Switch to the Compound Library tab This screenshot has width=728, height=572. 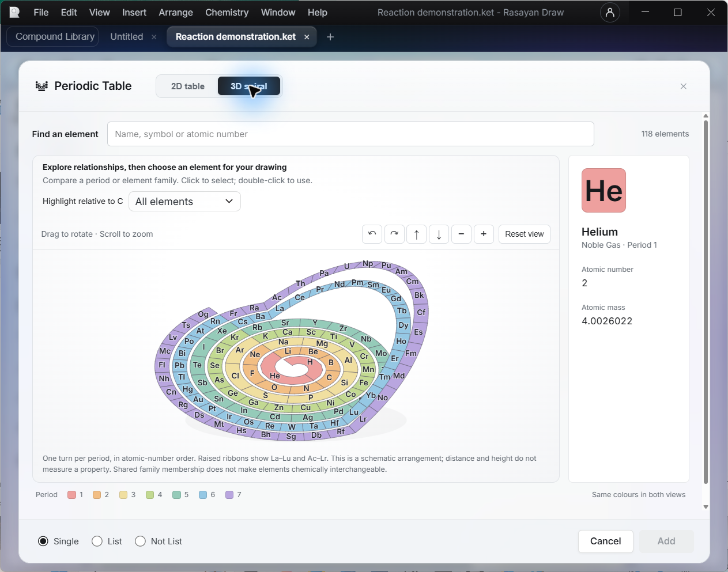pos(53,37)
